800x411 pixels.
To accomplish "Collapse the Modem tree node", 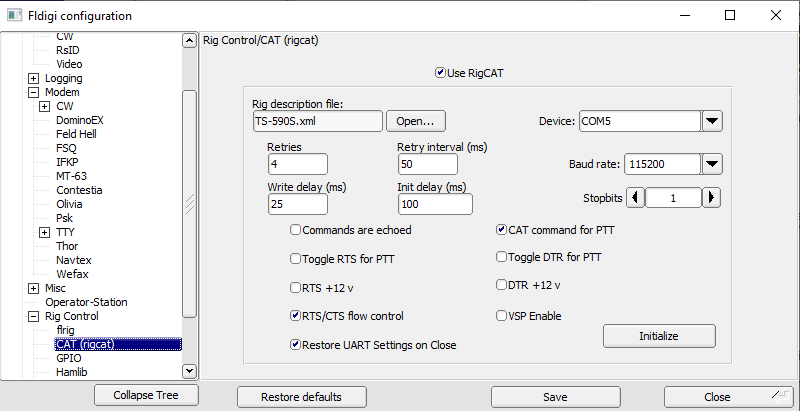I will pyautogui.click(x=34, y=92).
